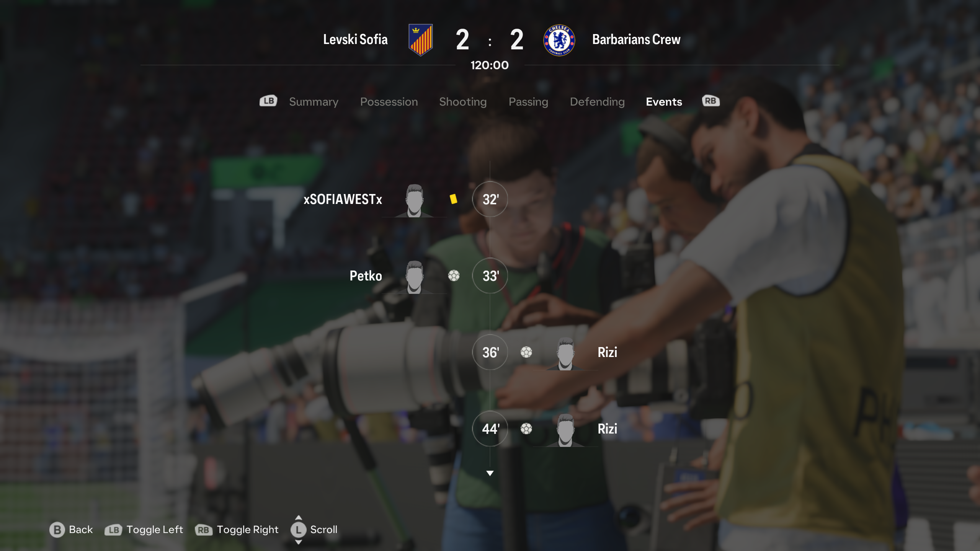This screenshot has height=551, width=980.
Task: Open the Summary tab
Action: coord(314,102)
